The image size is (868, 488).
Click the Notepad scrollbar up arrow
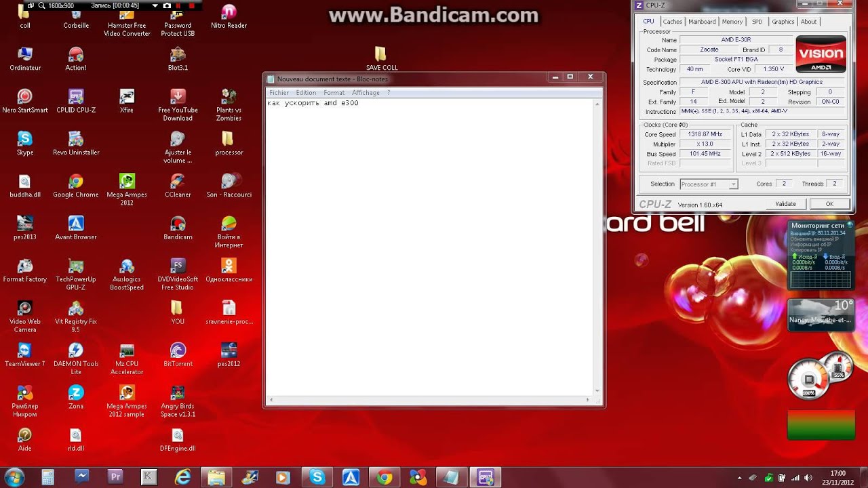(597, 104)
